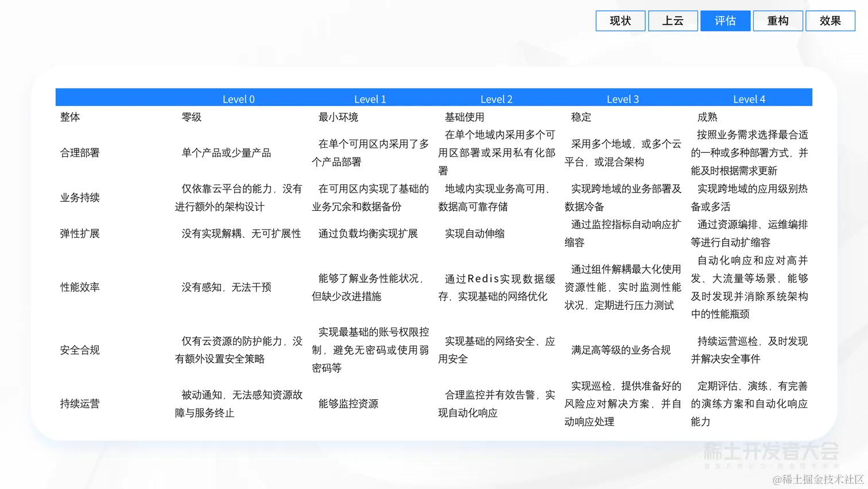
Task: Click the 稳定 cell
Action: pos(581,117)
